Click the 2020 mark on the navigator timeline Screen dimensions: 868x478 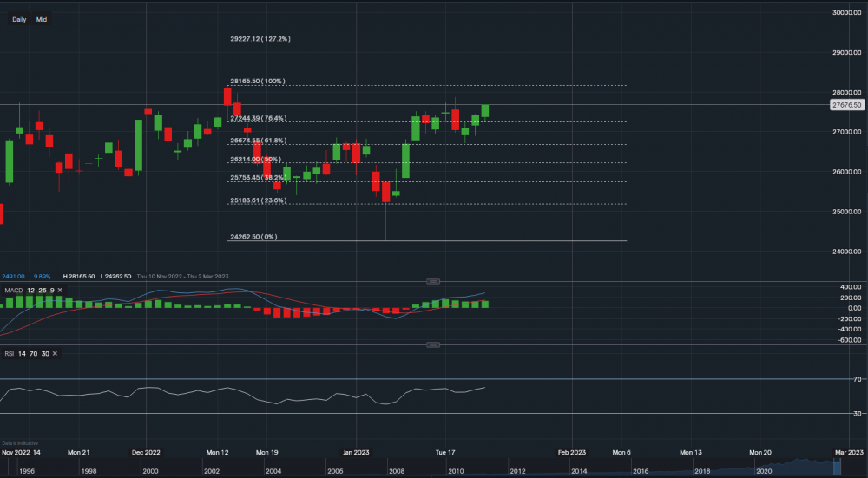[x=764, y=471]
